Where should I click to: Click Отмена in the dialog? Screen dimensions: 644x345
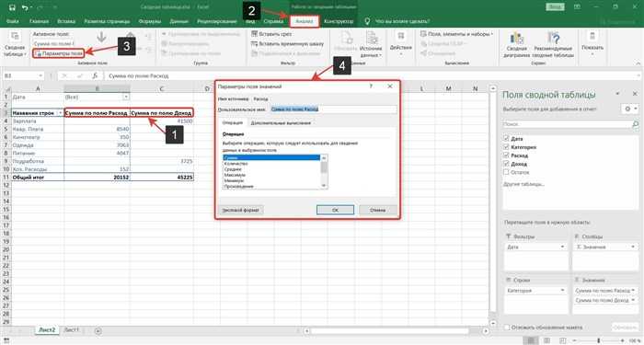click(x=378, y=210)
